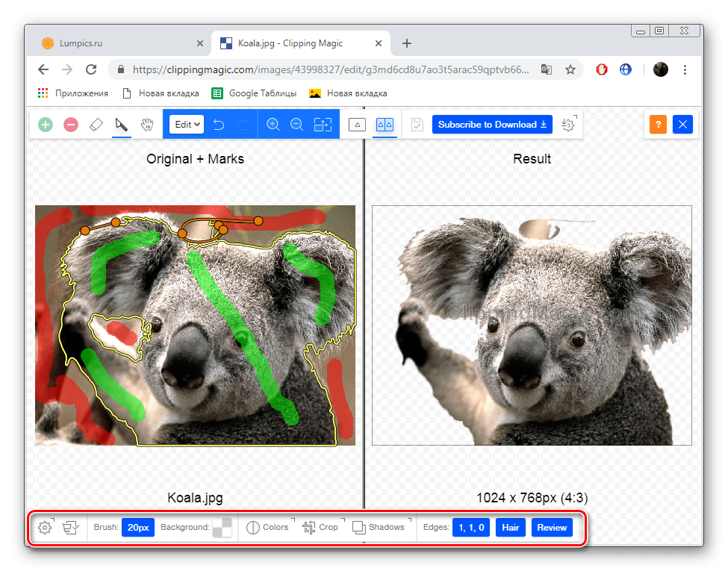Open the Edit mode dropdown
Viewport: 728px width, 571px height.
point(187,125)
